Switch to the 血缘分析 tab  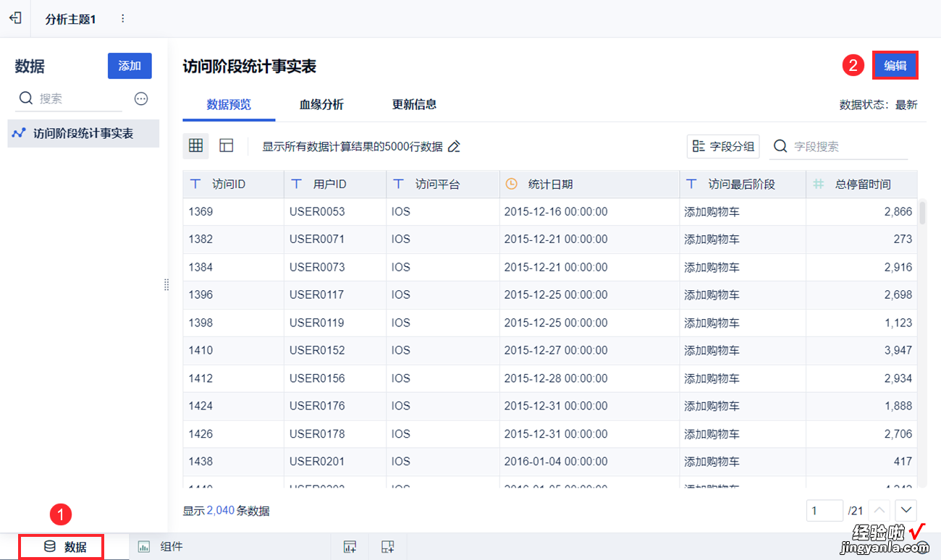click(321, 105)
